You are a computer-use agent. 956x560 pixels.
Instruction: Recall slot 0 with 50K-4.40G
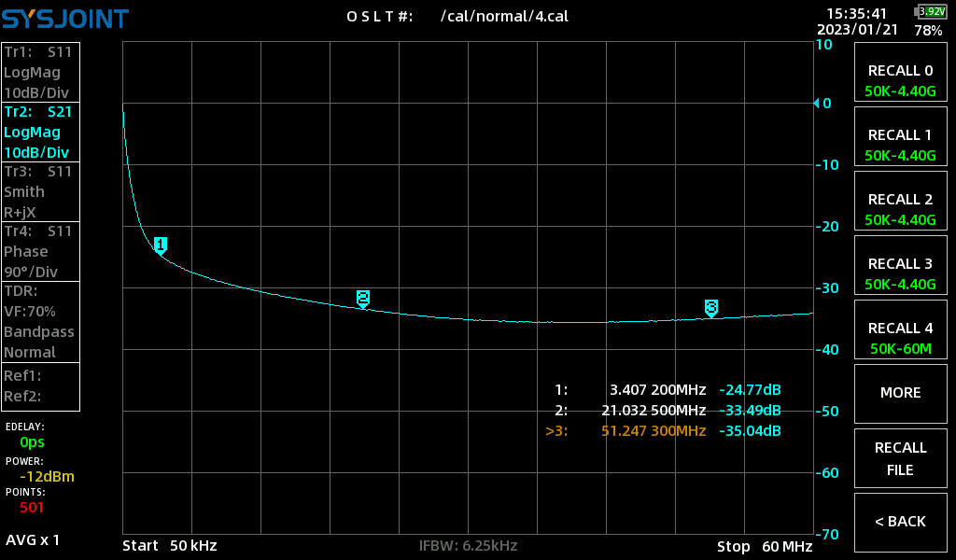[x=901, y=80]
